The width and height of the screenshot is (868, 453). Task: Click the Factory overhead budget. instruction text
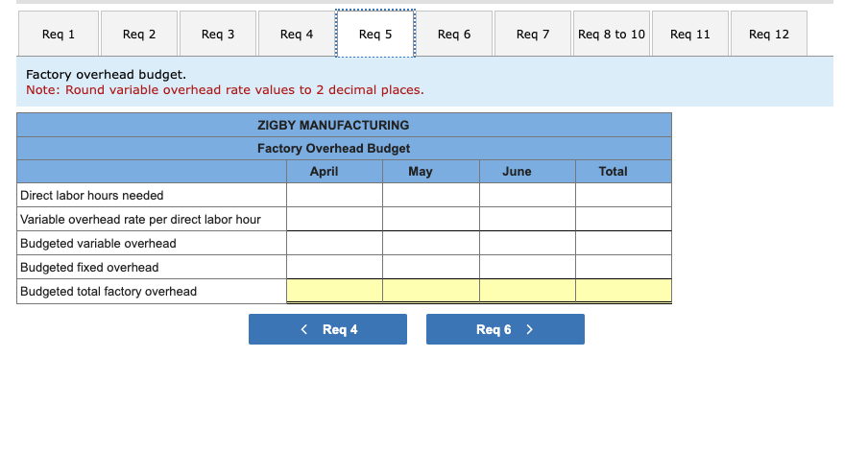[x=106, y=74]
